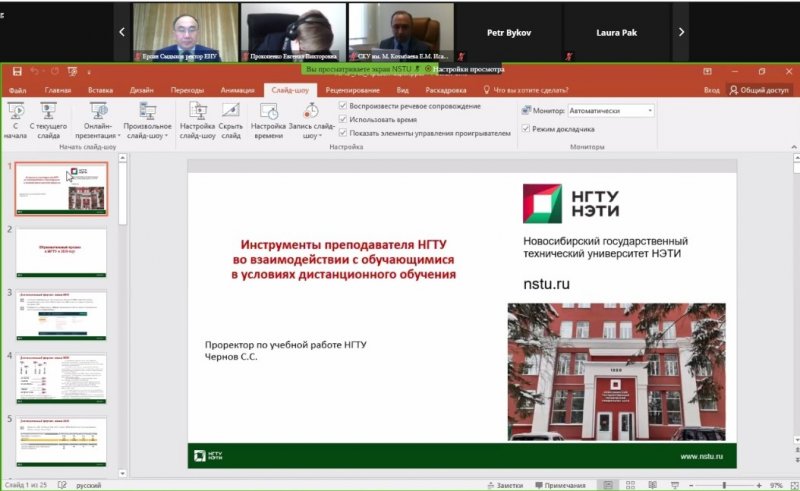
Task: Switch to Reading view icon
Action: pos(653,485)
